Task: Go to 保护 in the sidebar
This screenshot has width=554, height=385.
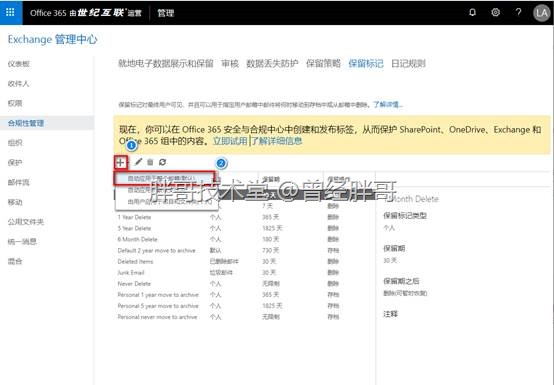Action: (x=15, y=163)
